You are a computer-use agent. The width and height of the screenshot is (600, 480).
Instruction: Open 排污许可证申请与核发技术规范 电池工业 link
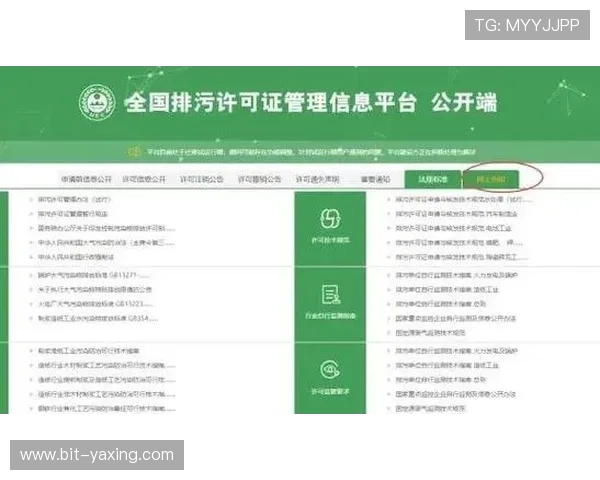[x=453, y=228]
